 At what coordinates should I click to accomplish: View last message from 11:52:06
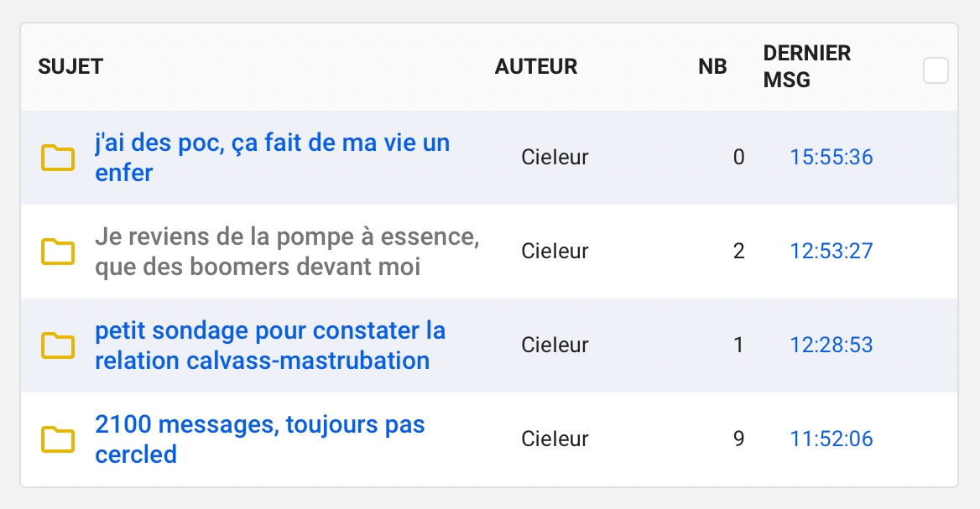pyautogui.click(x=831, y=439)
